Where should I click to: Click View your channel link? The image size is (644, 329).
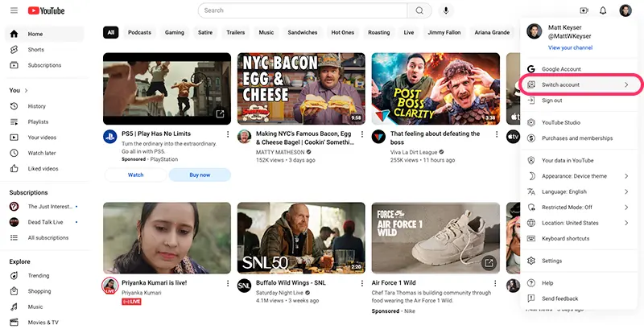pos(570,48)
